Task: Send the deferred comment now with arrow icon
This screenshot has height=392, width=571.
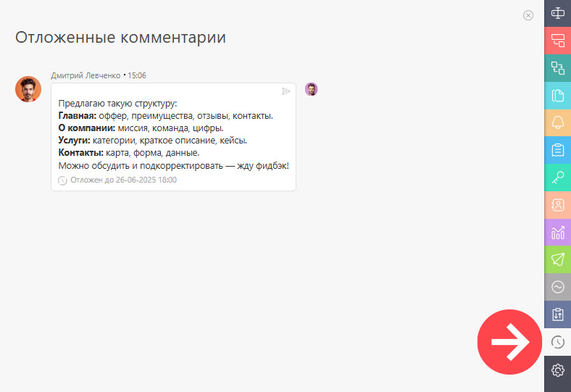Action: click(286, 91)
